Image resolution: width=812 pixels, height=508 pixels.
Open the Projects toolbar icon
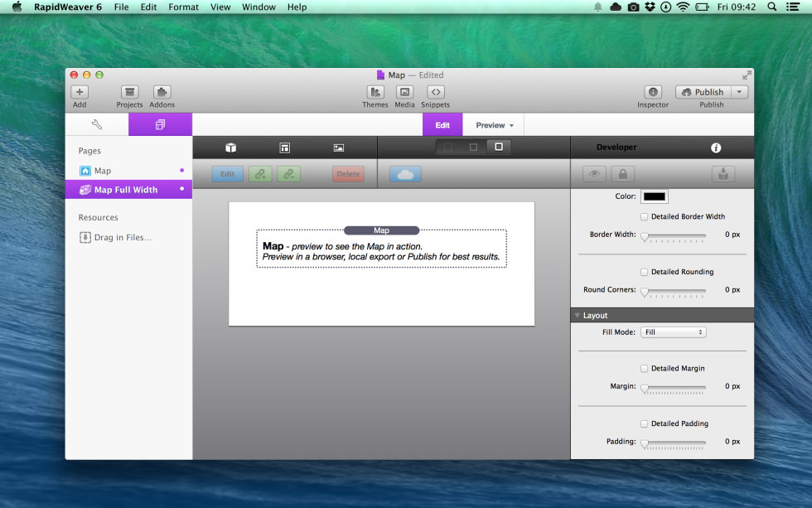pos(129,92)
